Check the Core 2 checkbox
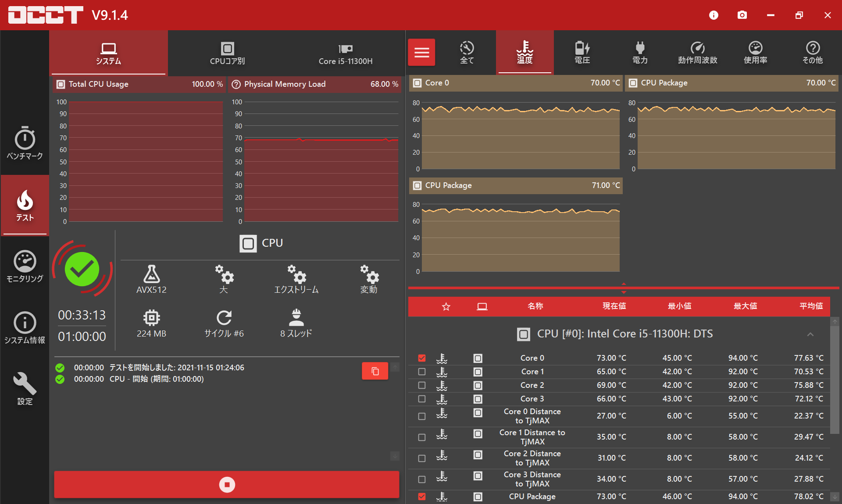Viewport: 842px width, 504px height. pos(422,385)
